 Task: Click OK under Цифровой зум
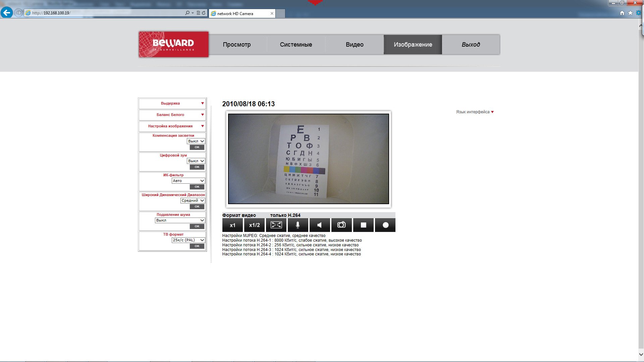197,167
